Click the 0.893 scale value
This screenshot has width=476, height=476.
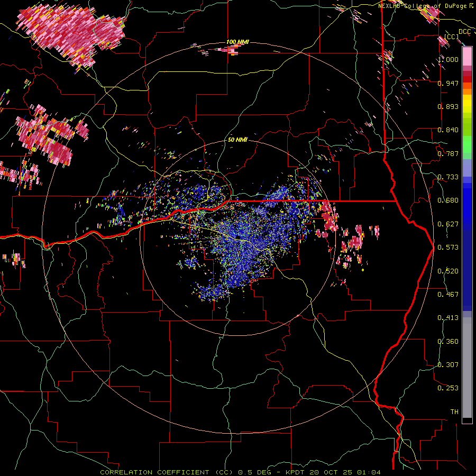pyautogui.click(x=448, y=106)
